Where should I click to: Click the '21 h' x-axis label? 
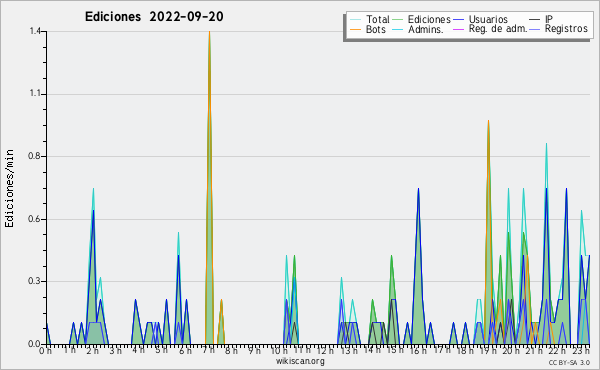tap(534, 350)
